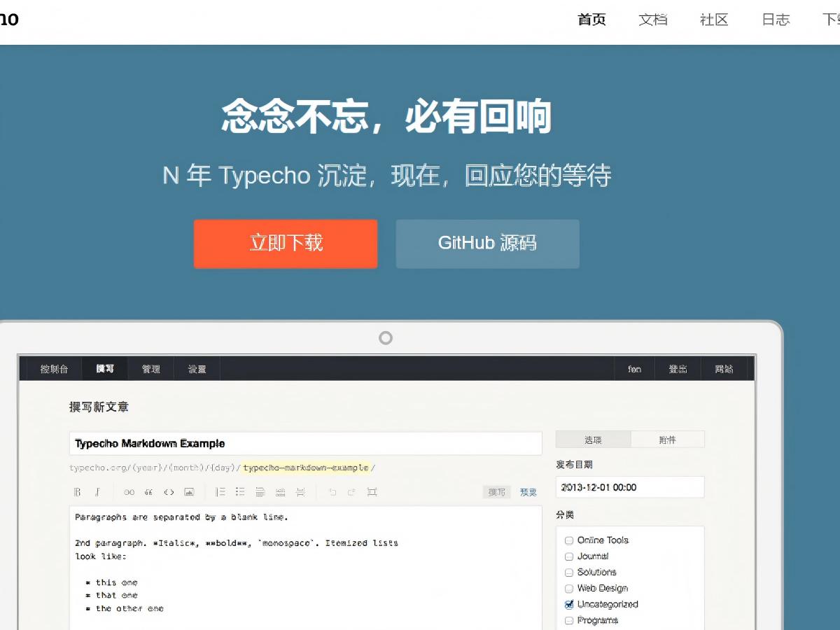Open 社区 in the top navigation
The image size is (840, 630).
[x=714, y=20]
